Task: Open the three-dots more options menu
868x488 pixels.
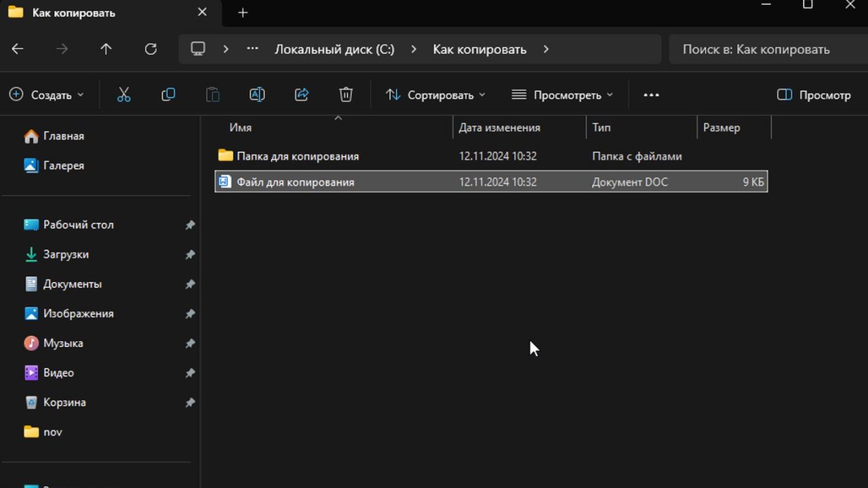Action: tap(651, 95)
